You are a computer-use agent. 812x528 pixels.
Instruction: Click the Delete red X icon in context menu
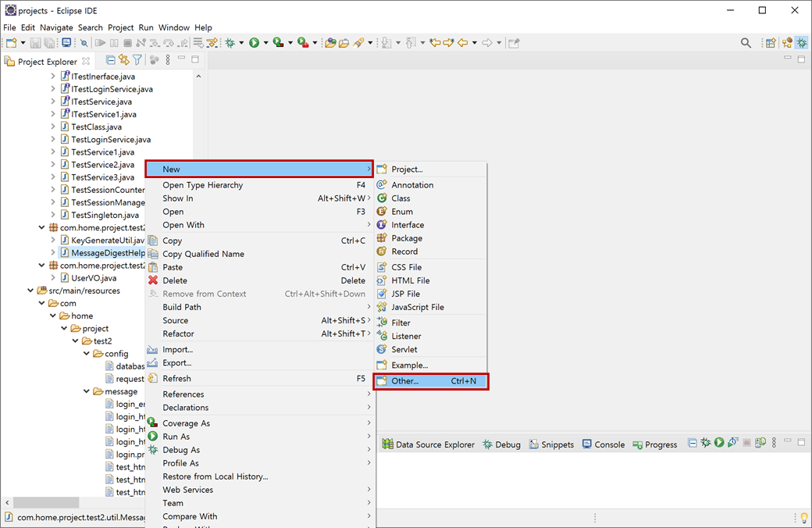153,280
